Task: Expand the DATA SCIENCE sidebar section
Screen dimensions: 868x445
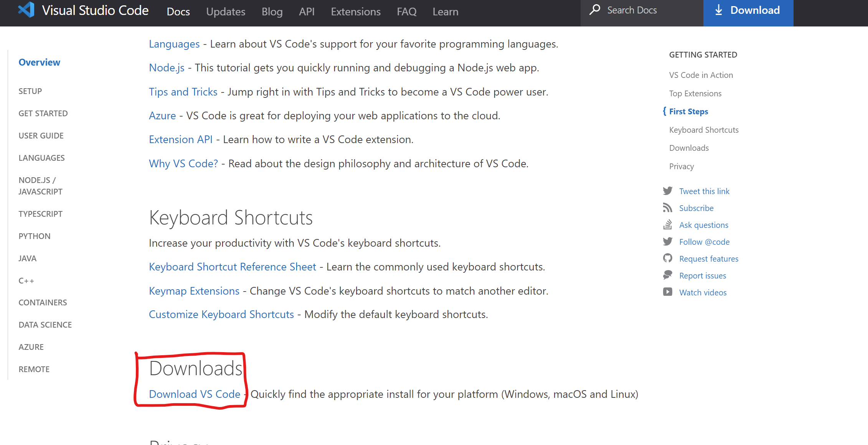Action: [x=45, y=325]
